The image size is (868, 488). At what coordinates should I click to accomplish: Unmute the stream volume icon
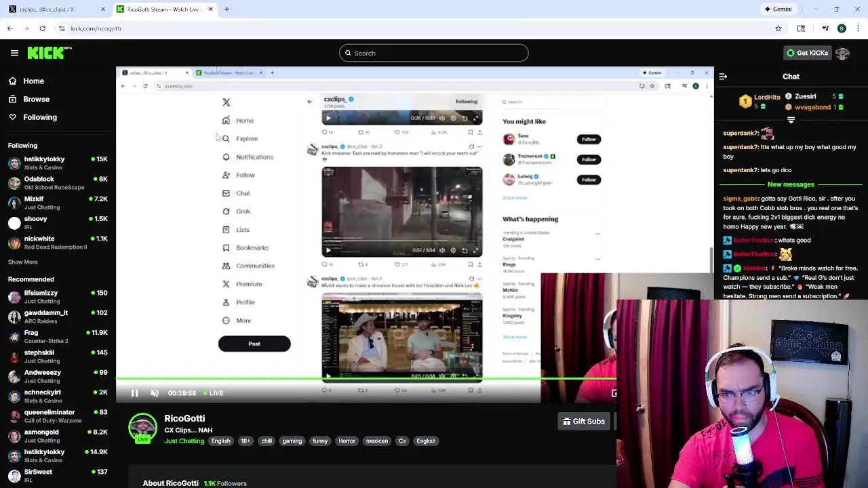(x=155, y=393)
